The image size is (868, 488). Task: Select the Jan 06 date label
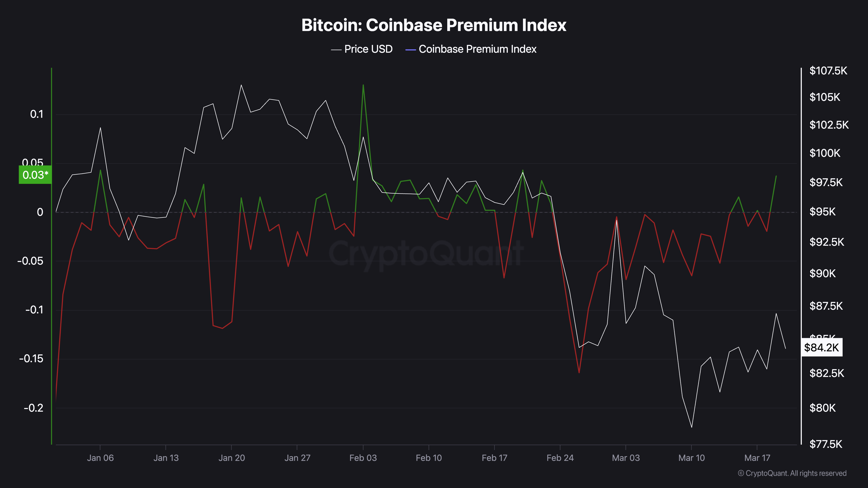click(x=100, y=458)
